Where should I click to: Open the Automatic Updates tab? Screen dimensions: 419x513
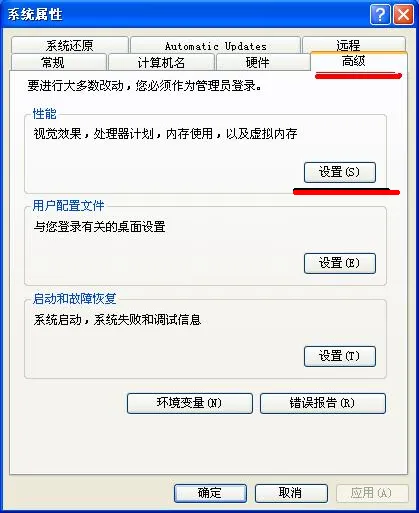click(x=216, y=45)
